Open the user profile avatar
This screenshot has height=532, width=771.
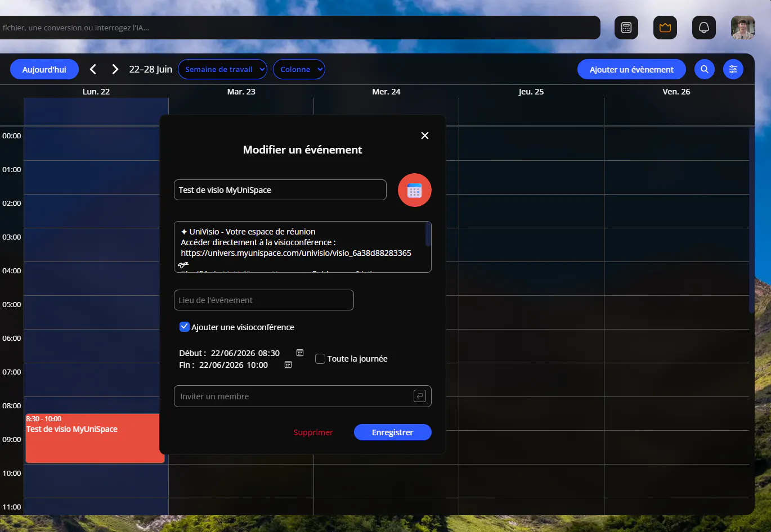(x=743, y=28)
